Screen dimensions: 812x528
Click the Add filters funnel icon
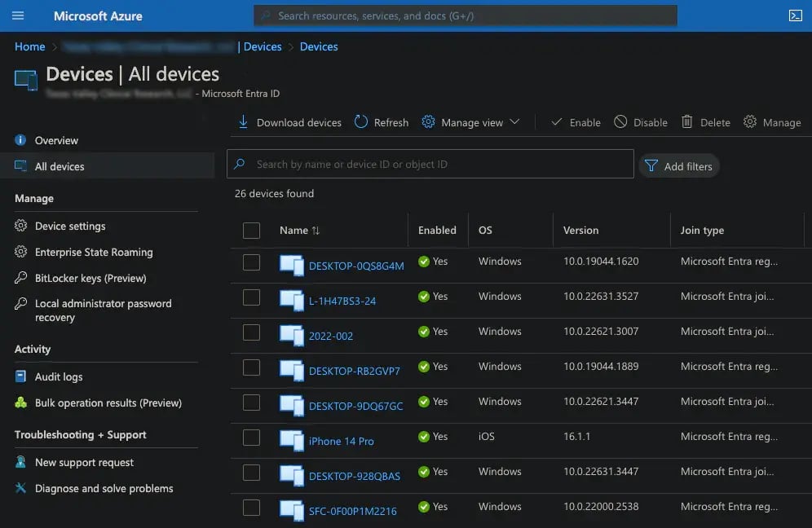click(651, 165)
